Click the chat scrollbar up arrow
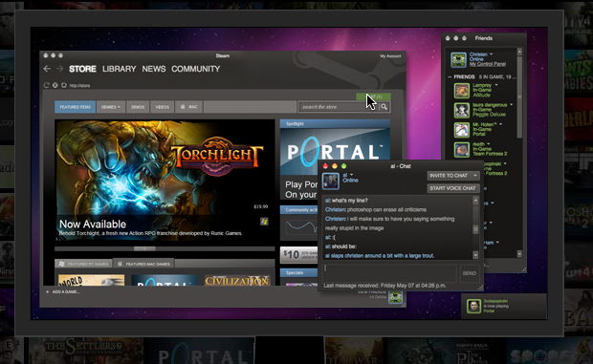Screen dimensions: 593x364 click(x=475, y=200)
